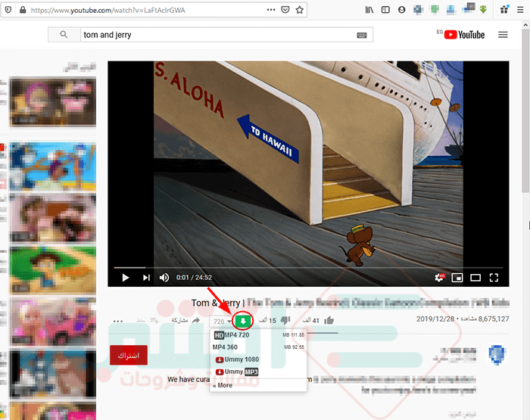The image size is (530, 420).
Task: Open the page actions three-dot menu
Action: click(271, 10)
